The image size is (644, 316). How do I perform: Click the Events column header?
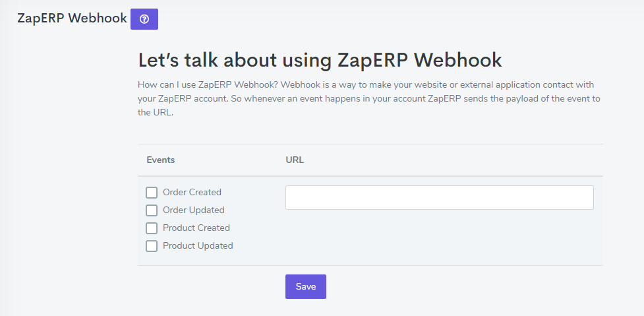pos(161,160)
